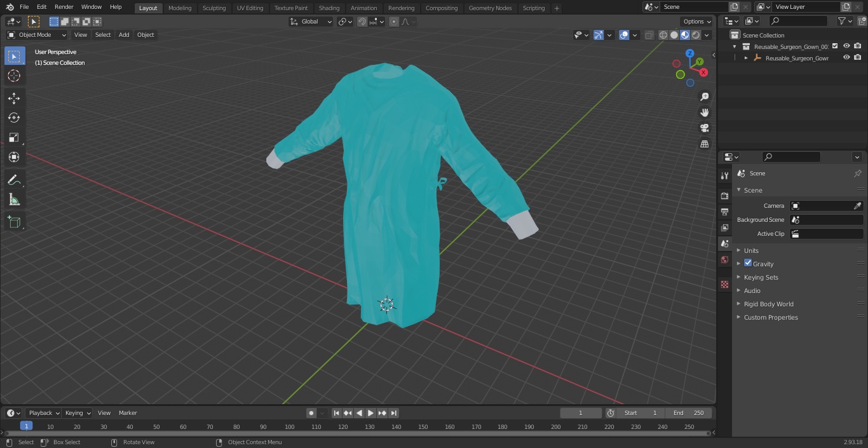Open the Add menu in viewport header
This screenshot has height=448, width=868.
tap(124, 35)
